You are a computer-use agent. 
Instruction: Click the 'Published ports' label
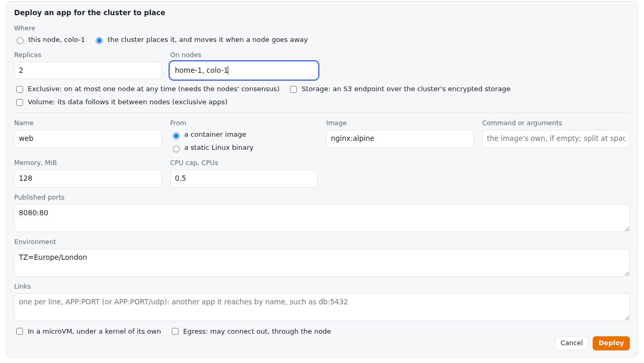click(x=39, y=197)
